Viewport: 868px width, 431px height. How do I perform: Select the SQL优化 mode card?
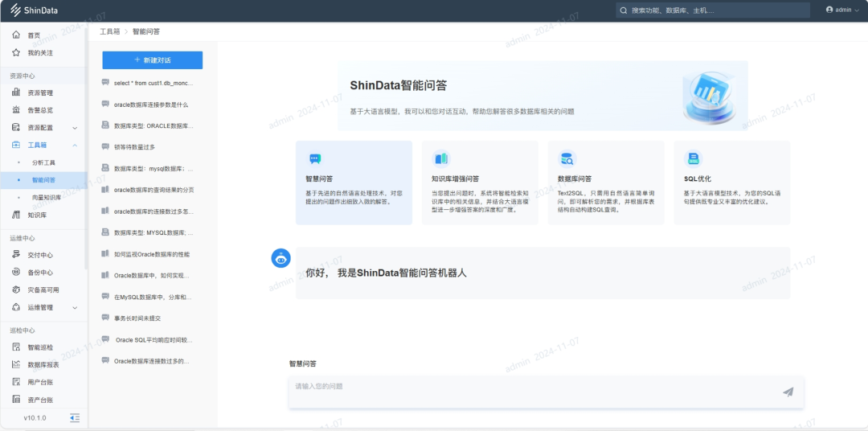pos(732,183)
